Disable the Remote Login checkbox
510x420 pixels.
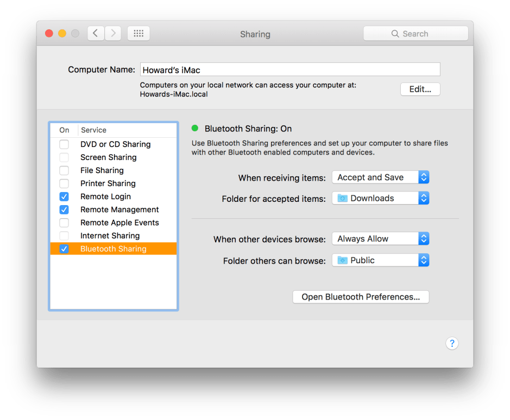click(64, 196)
